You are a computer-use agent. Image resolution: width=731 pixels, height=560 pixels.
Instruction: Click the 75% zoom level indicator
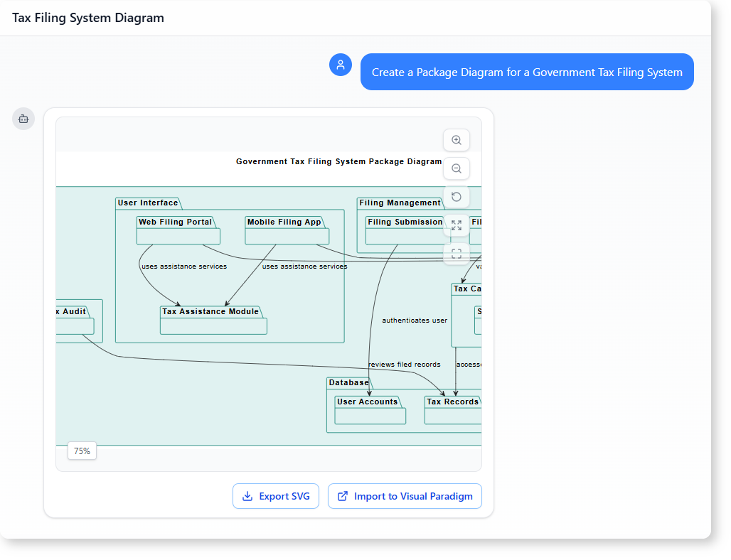pos(82,451)
